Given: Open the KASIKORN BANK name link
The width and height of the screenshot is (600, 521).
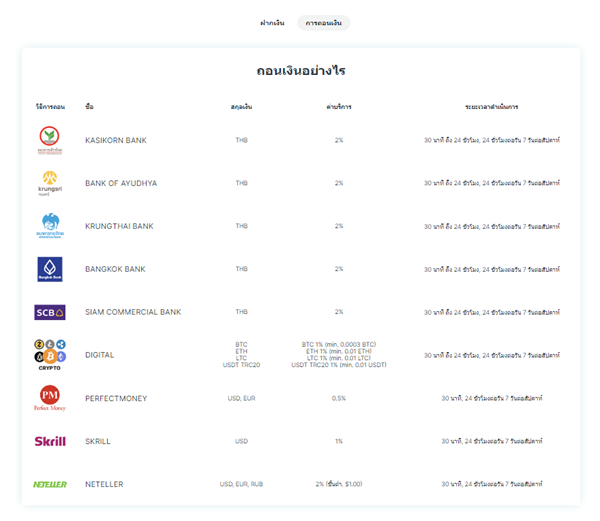Looking at the screenshot, I should point(116,140).
